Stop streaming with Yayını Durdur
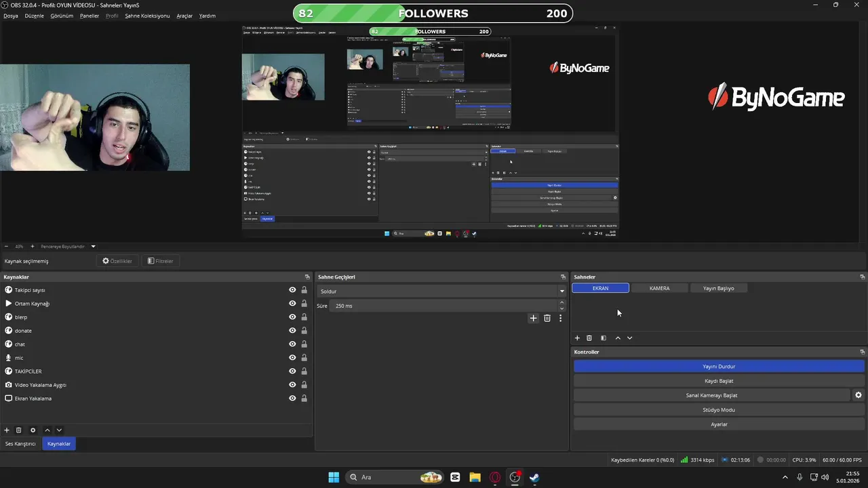Screen dimensions: 868x488 coord(719,367)
